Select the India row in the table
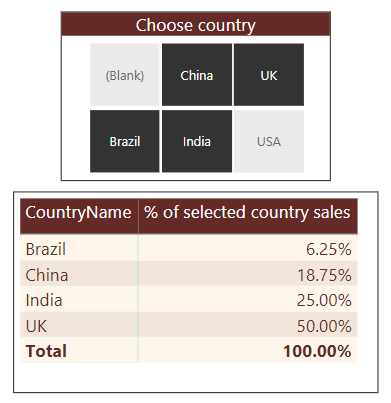This screenshot has width=391, height=403. [x=189, y=299]
